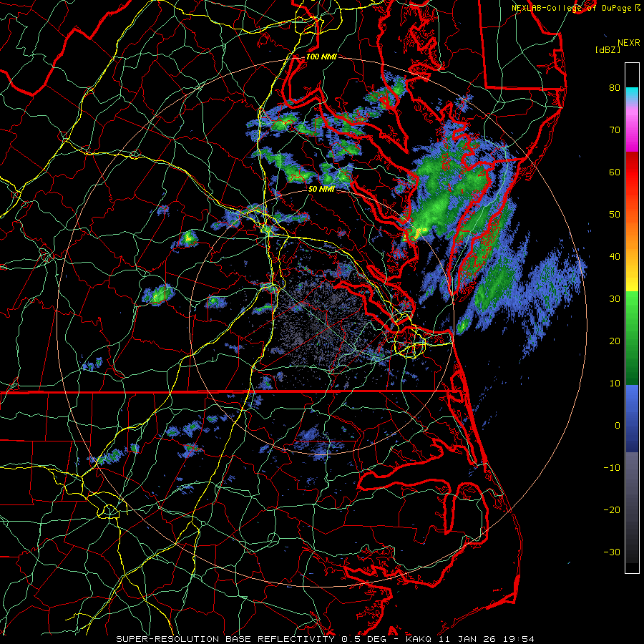
Task: Click the "70" value on the dBZ scale
Action: click(615, 130)
